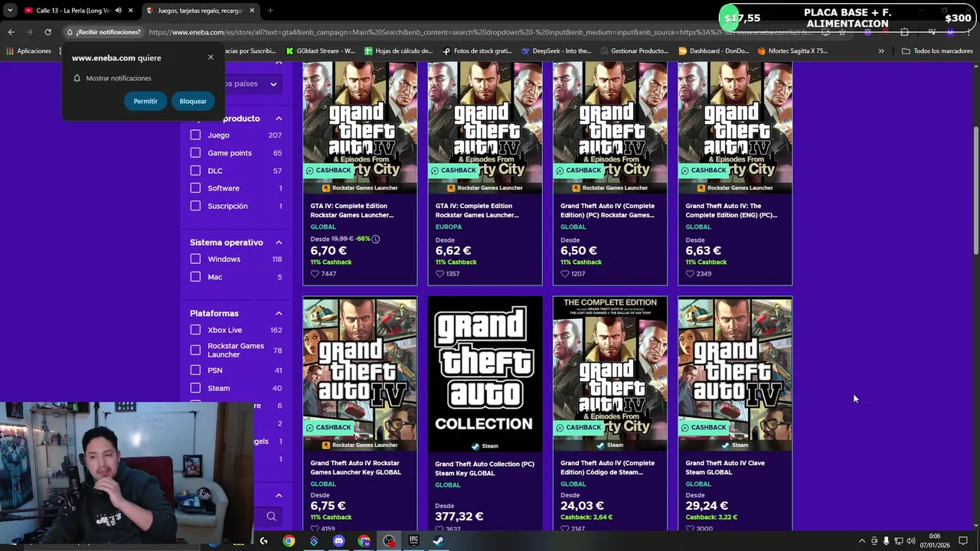Image resolution: width=980 pixels, height=551 pixels.
Task: Check the Game points filter checkbox
Action: click(x=195, y=152)
